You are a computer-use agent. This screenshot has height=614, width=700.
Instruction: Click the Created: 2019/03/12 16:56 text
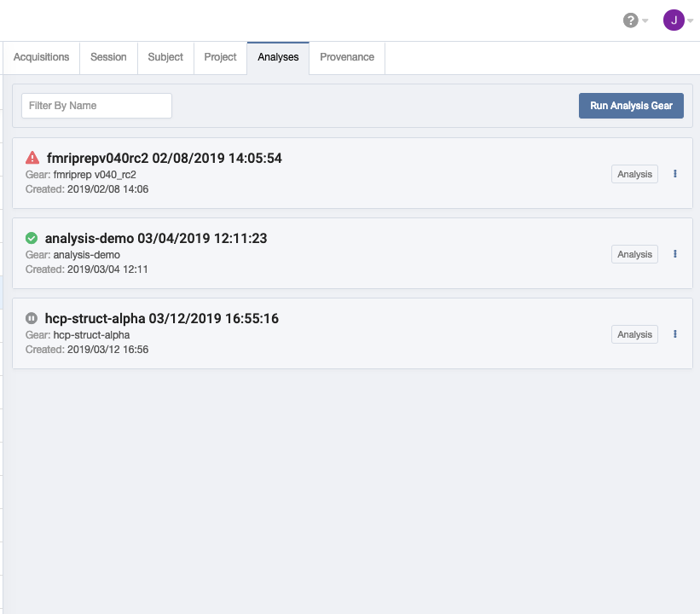[x=87, y=350]
